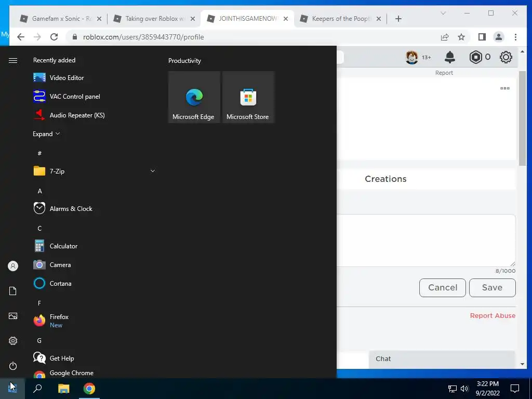532x399 pixels.
Task: Close the Gamefam x Sonic tab
Action: click(x=99, y=19)
